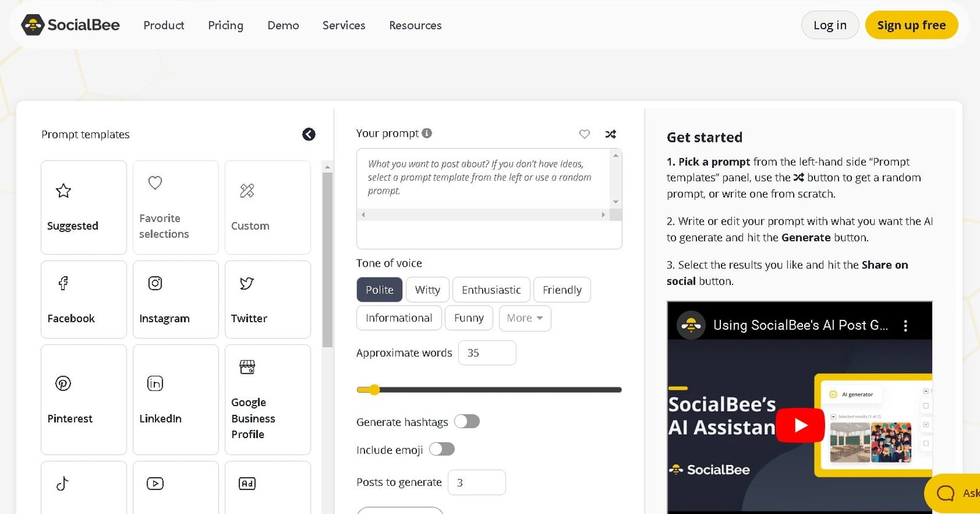
Task: Click the SocialBee channel avatar on video
Action: 691,325
